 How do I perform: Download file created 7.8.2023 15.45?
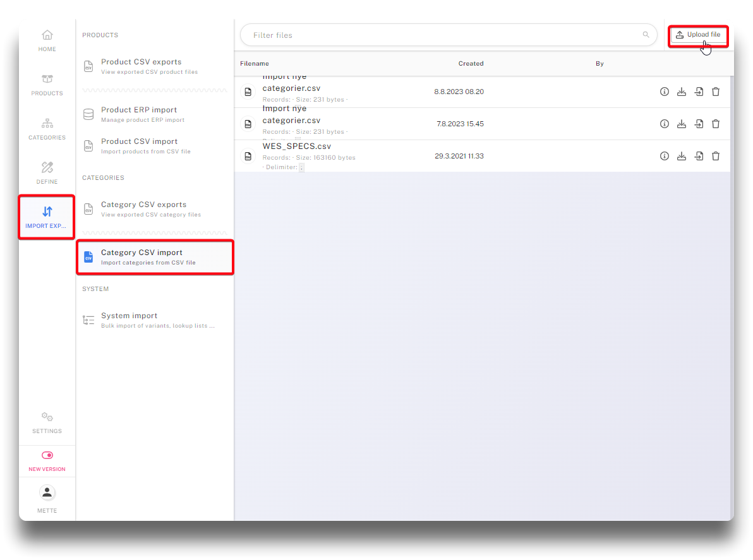pos(681,124)
